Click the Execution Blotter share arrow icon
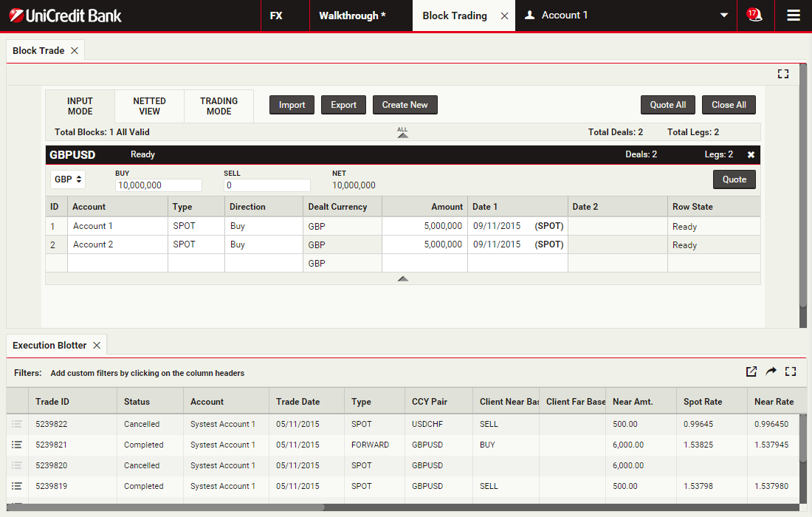Image resolution: width=812 pixels, height=517 pixels. click(771, 372)
